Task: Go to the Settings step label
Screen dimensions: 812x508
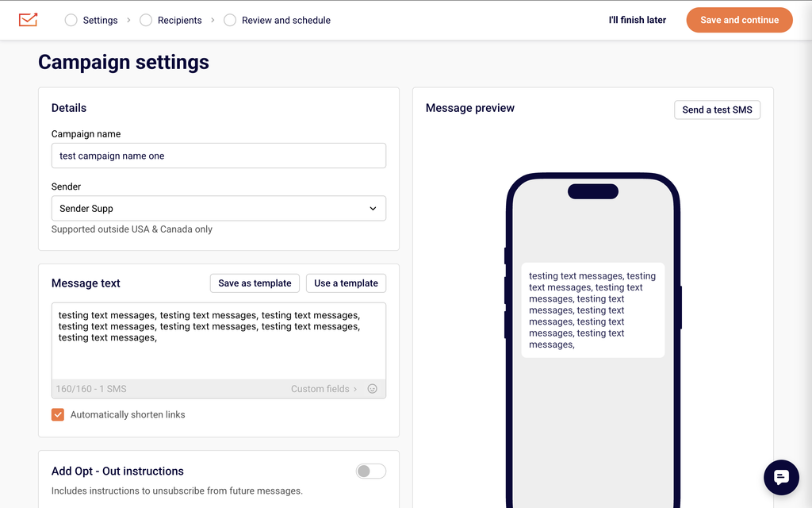Action: pyautogui.click(x=100, y=20)
